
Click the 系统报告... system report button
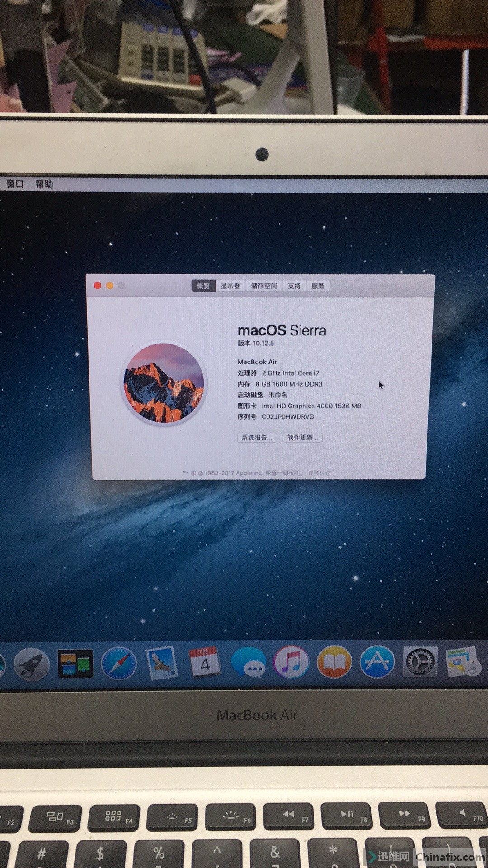coord(257,438)
